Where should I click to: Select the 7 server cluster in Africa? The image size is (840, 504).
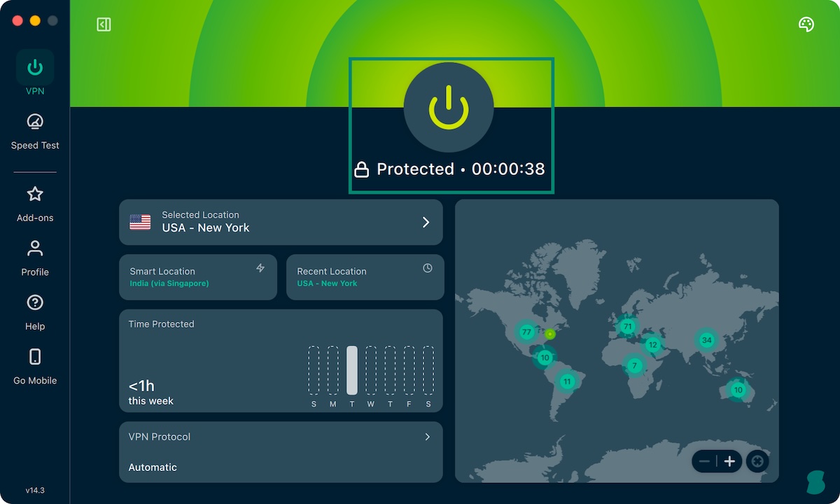tap(635, 365)
